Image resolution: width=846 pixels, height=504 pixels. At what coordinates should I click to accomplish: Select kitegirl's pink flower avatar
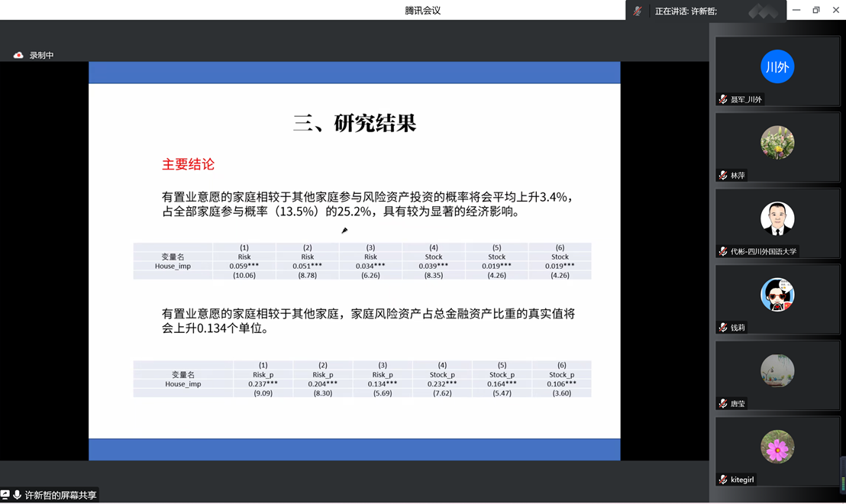(777, 447)
